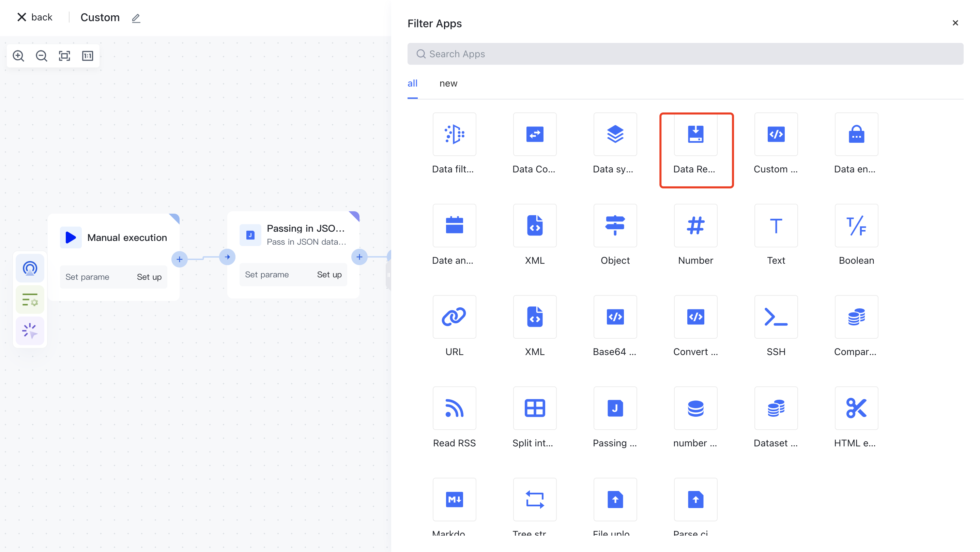Image resolution: width=980 pixels, height=552 pixels.
Task: Select the Date an... calendar app
Action: pyautogui.click(x=454, y=226)
